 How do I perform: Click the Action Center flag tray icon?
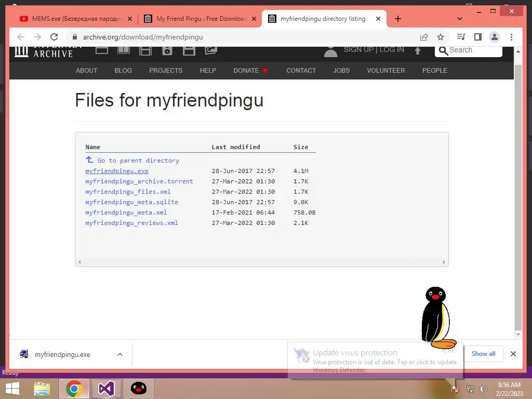click(x=455, y=389)
